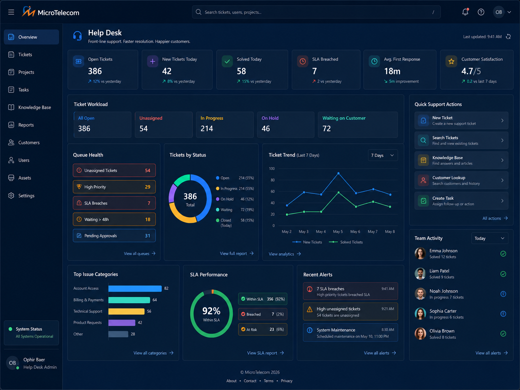Open the notifications bell
Image resolution: width=520 pixels, height=390 pixels.
pos(465,12)
